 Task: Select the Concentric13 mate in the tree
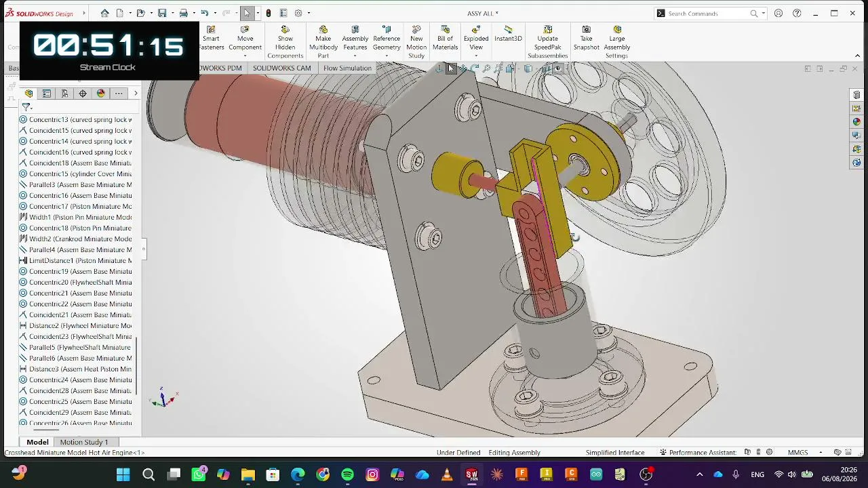pos(75,119)
